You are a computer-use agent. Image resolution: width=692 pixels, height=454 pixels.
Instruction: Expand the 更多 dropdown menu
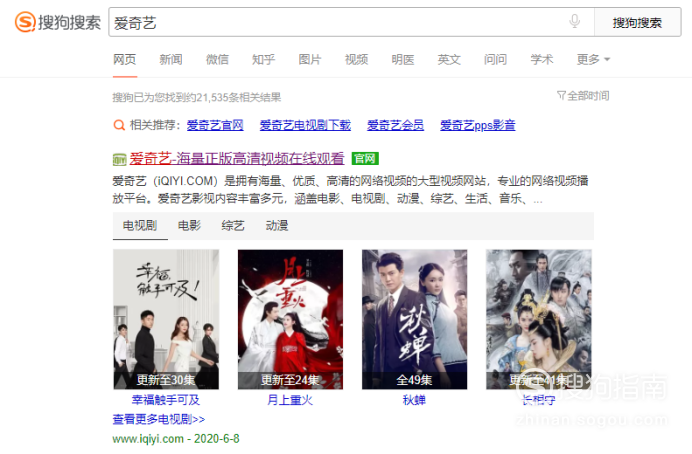coord(593,60)
